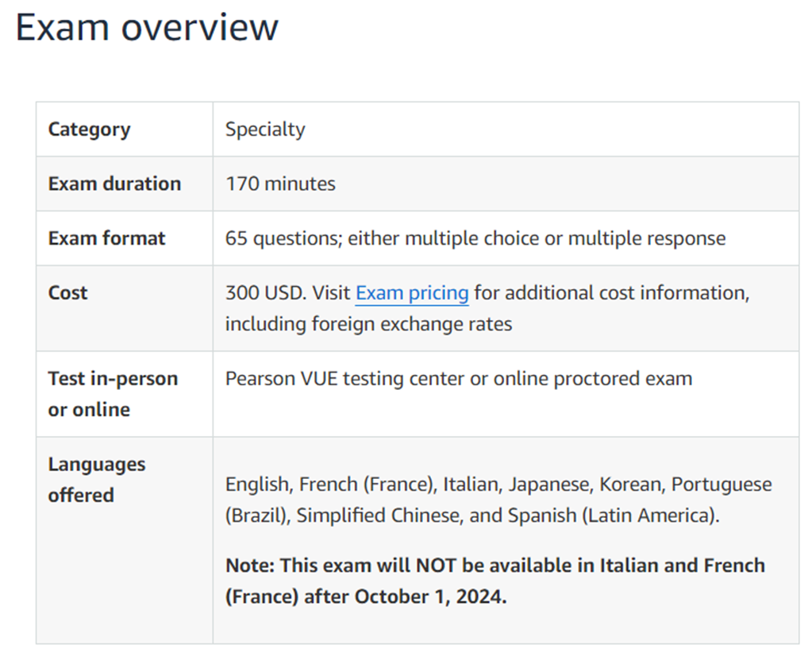Click the Category row label
This screenshot has height=660, width=812.
(x=89, y=129)
